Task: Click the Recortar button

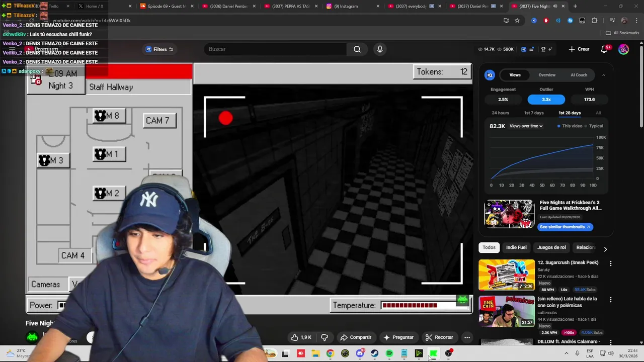Action: point(439,337)
